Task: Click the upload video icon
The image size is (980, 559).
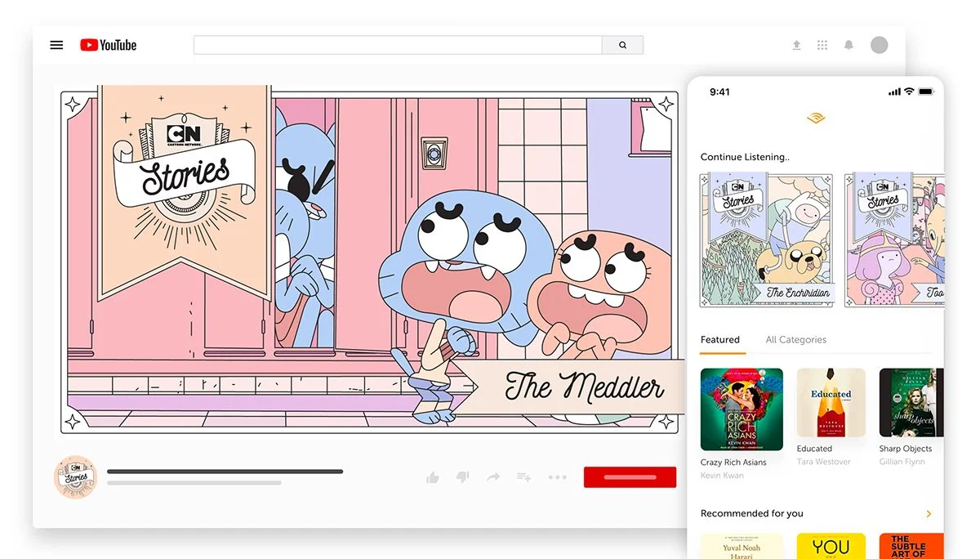Action: coord(796,45)
